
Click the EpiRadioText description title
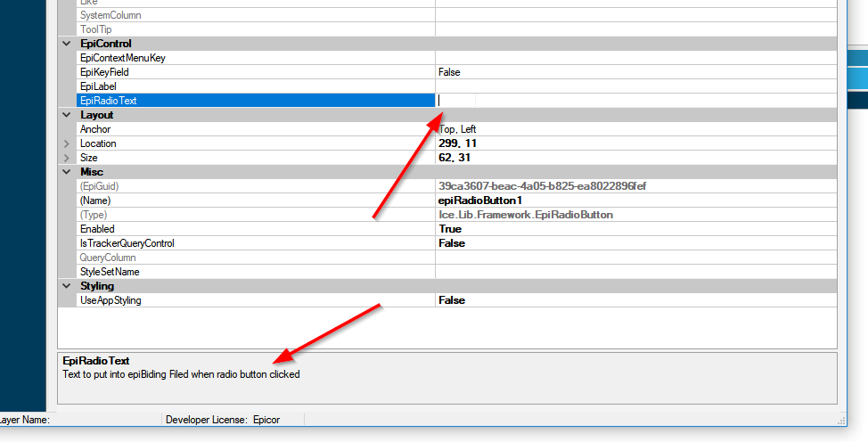pyautogui.click(x=95, y=361)
